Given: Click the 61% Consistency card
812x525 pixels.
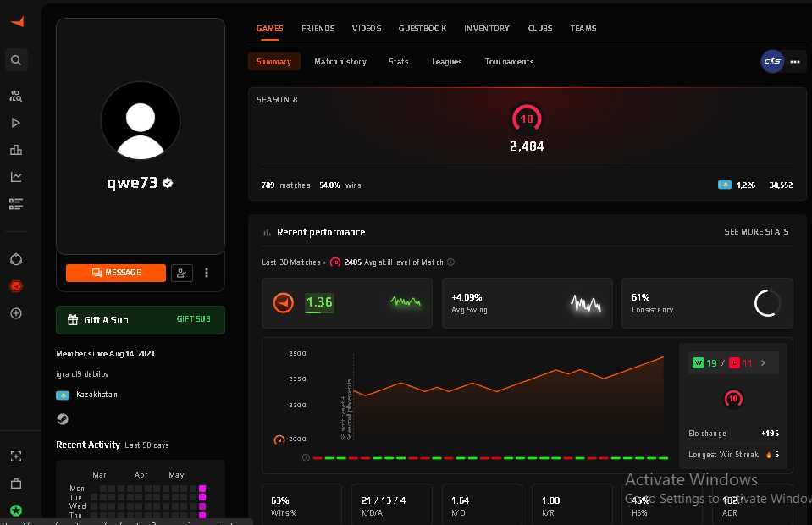Looking at the screenshot, I should (x=707, y=303).
